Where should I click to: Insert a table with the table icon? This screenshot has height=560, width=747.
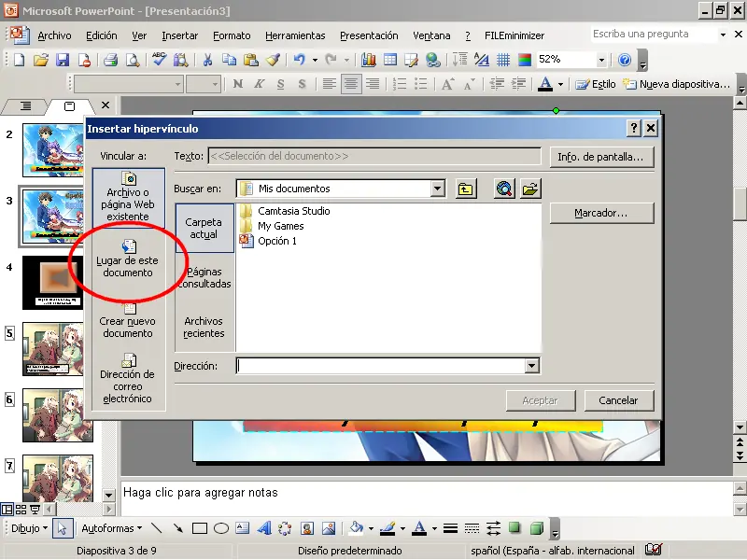390,60
